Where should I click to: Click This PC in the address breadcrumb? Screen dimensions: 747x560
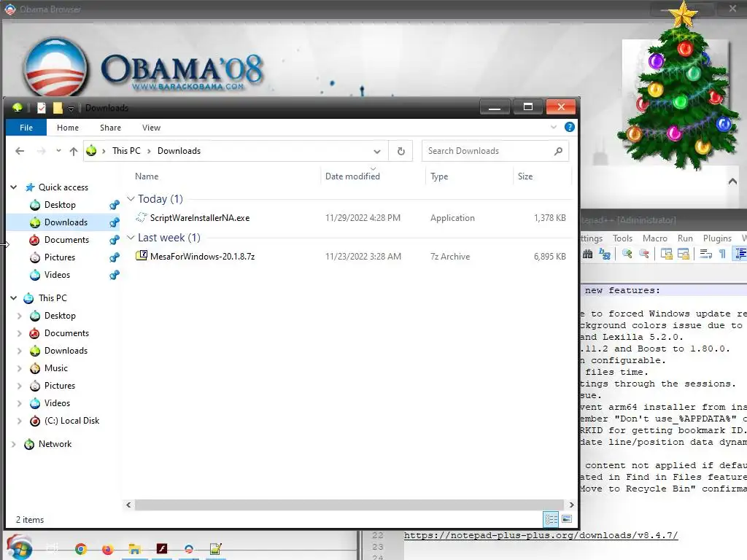point(126,151)
